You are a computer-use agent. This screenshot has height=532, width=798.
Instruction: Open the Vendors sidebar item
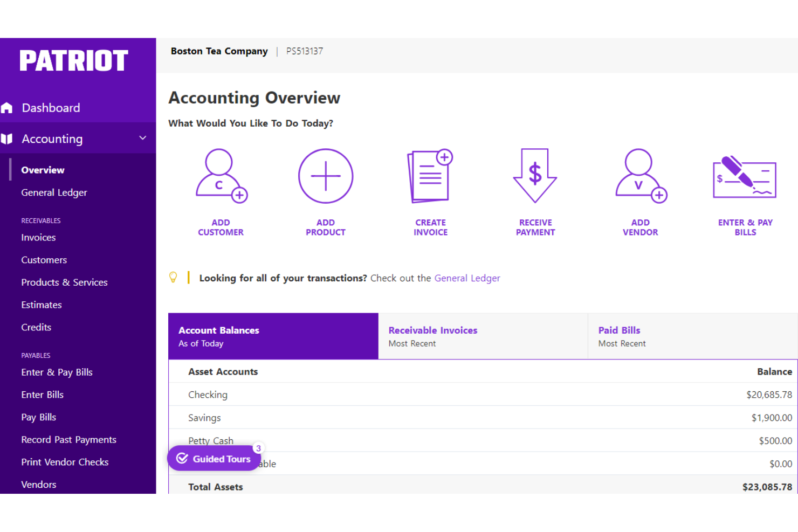(x=38, y=485)
